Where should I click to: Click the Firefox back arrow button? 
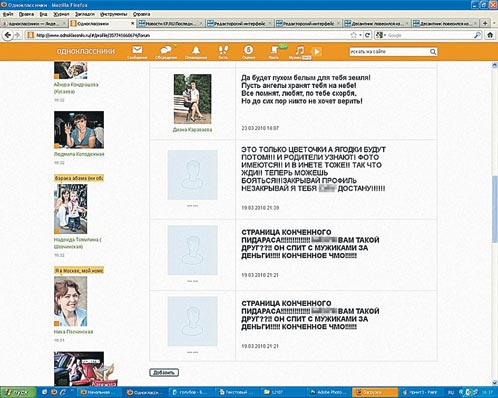[8, 35]
